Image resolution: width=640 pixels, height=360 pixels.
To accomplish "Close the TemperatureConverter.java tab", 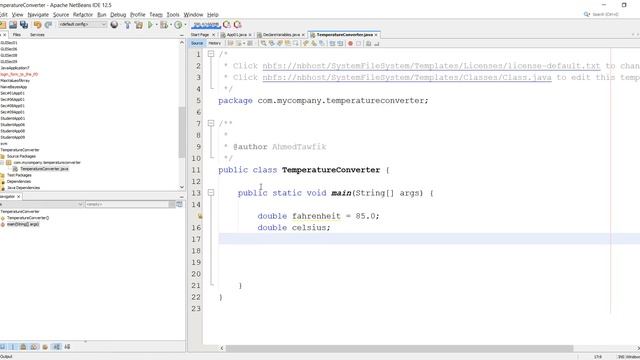I will [376, 35].
